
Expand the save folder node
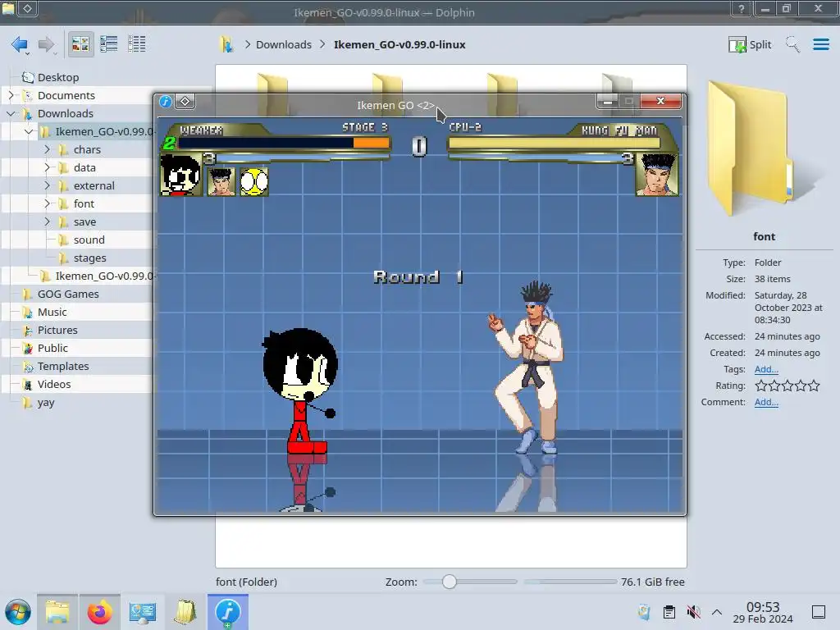point(47,221)
